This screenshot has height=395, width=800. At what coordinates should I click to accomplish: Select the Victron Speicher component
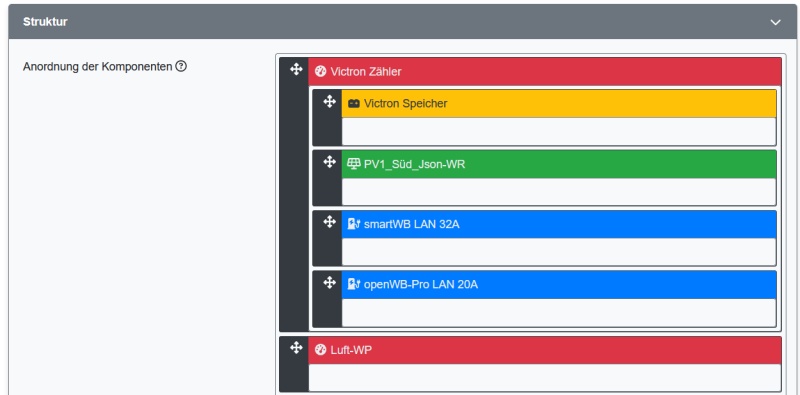pyautogui.click(x=559, y=104)
